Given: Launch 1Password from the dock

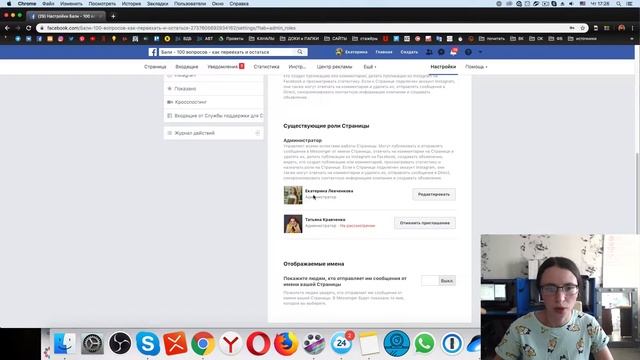Looking at the screenshot, I should click(x=452, y=343).
